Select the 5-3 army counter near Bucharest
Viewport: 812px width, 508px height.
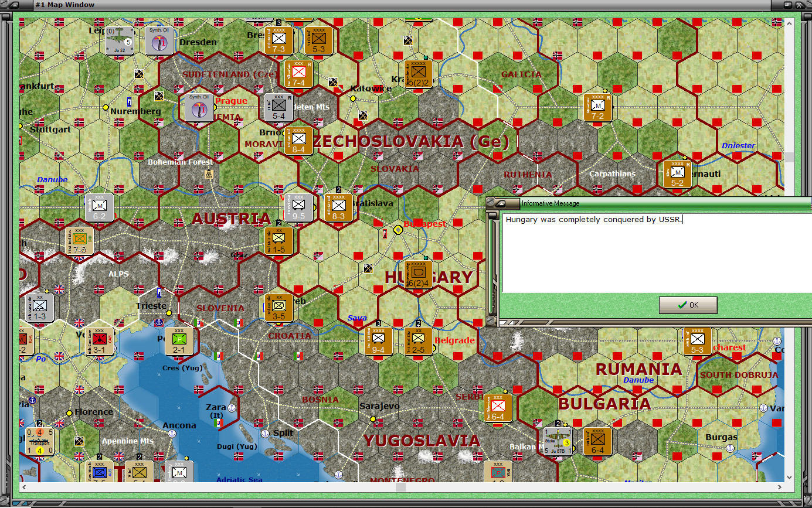tap(698, 341)
